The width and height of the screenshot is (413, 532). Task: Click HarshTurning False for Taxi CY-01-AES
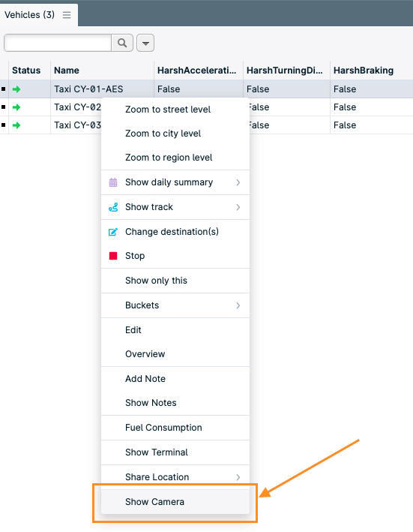[x=286, y=89]
